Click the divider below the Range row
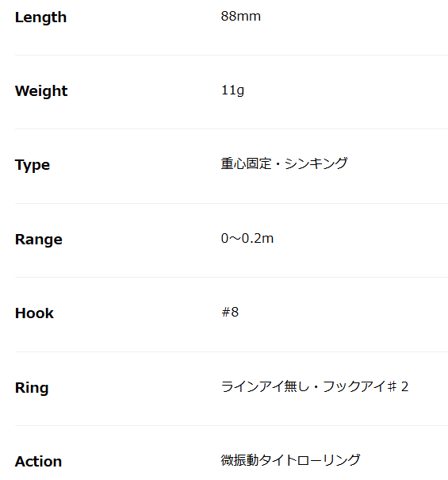Image resolution: width=448 pixels, height=480 pixels. 232,278
